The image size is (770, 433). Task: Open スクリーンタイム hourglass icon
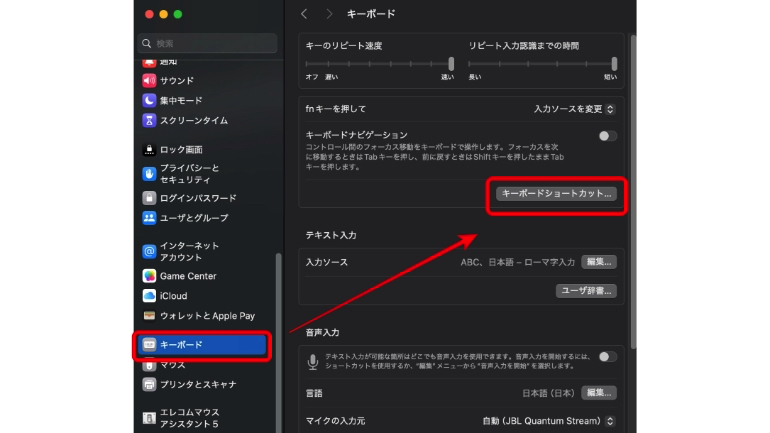(x=149, y=120)
